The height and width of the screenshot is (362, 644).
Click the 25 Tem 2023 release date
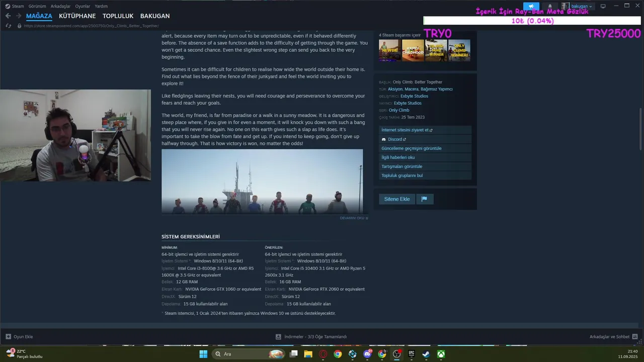point(413,117)
